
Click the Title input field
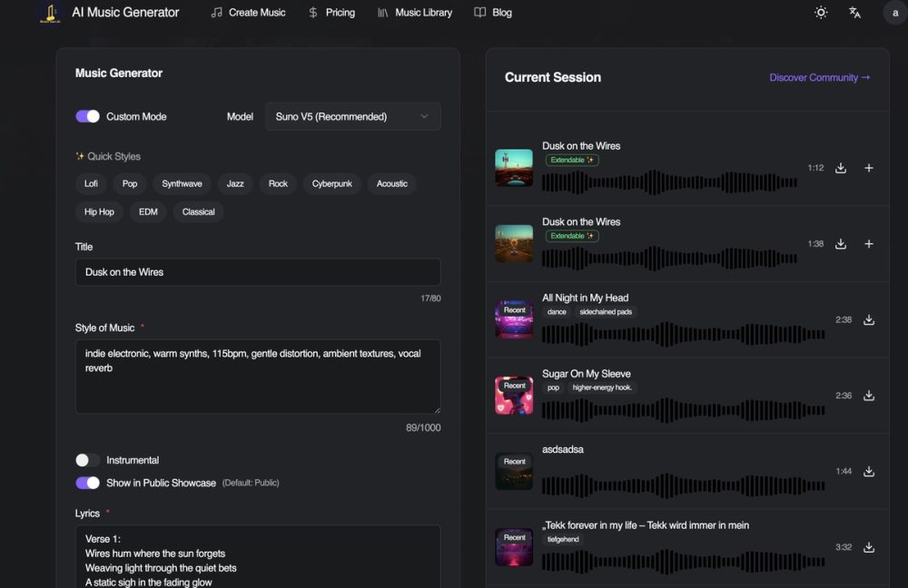(258, 272)
